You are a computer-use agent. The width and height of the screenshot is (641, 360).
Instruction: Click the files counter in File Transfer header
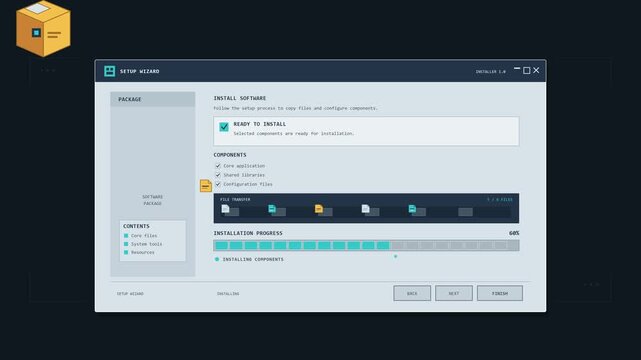pyautogui.click(x=500, y=199)
